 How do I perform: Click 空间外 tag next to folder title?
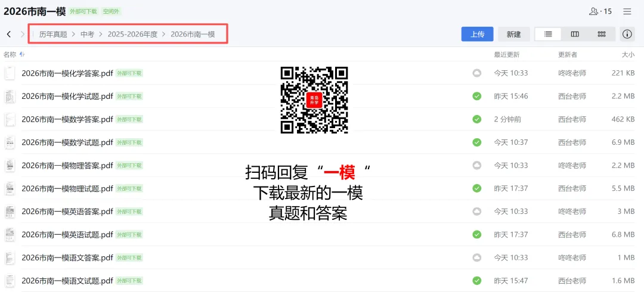[x=111, y=11]
